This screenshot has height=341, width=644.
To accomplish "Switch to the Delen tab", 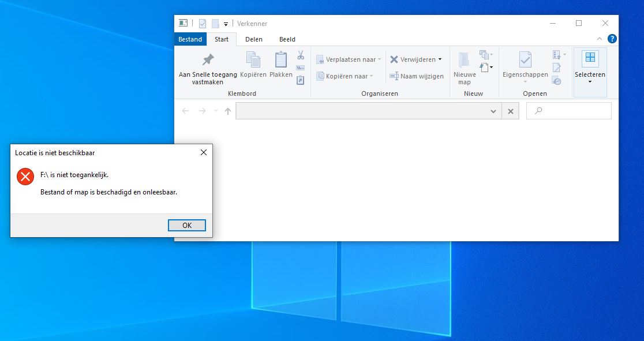I will [x=254, y=39].
